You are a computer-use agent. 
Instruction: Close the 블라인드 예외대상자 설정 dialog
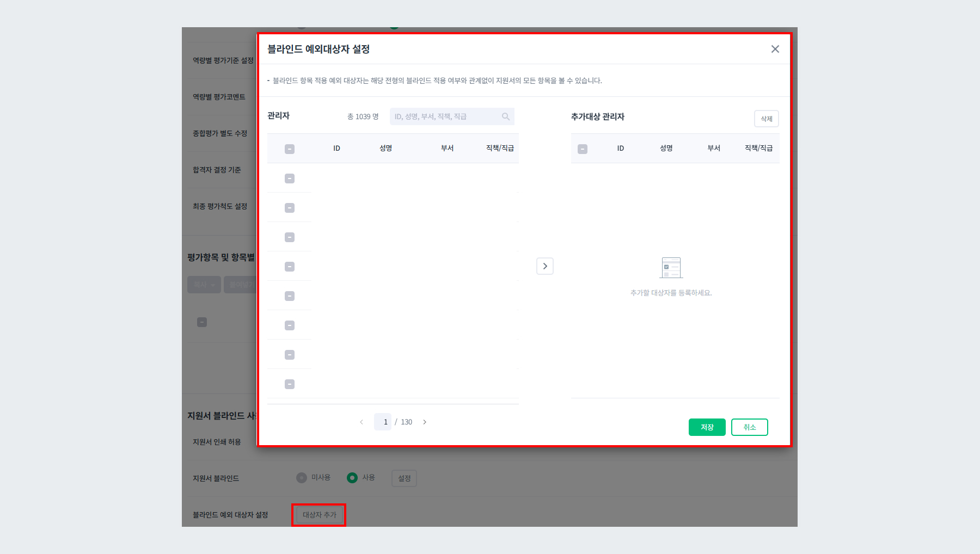click(x=775, y=49)
